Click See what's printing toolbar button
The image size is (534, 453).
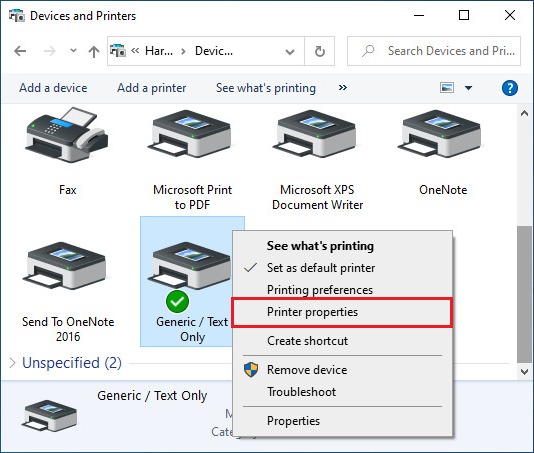[x=266, y=88]
